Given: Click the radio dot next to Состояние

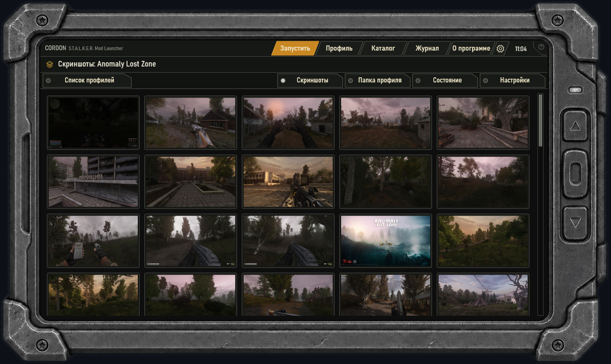Looking at the screenshot, I should (x=418, y=81).
